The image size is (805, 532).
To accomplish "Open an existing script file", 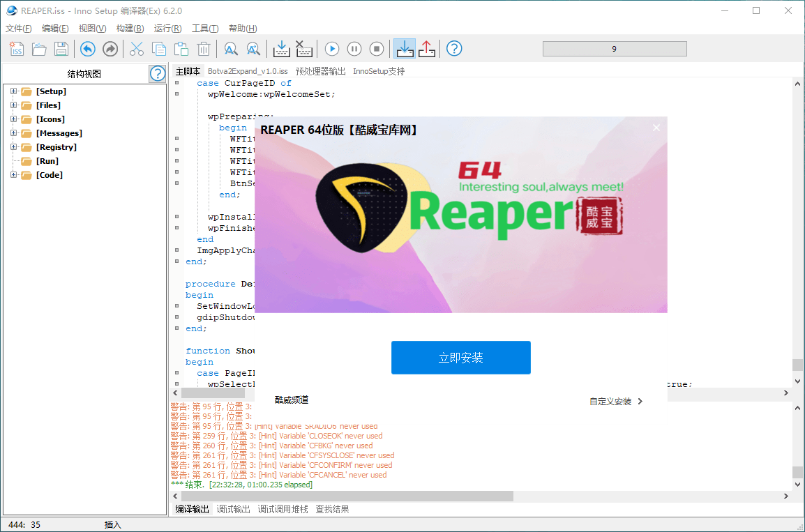I will tap(39, 49).
